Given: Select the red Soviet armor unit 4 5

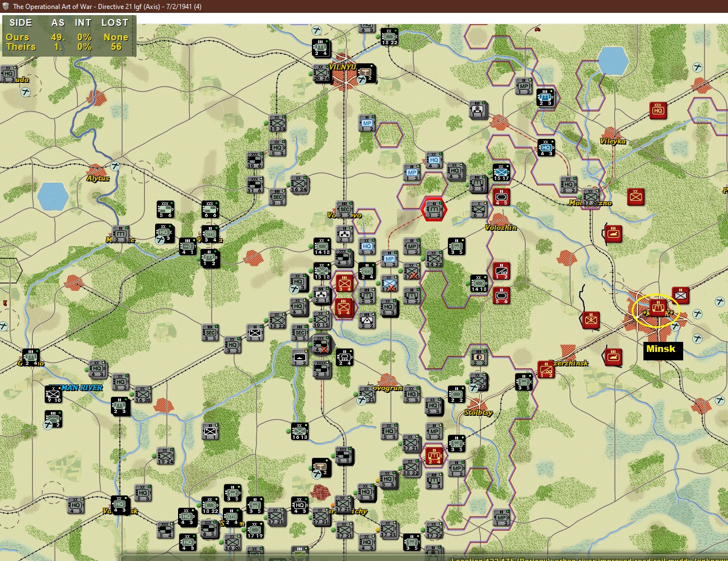Looking at the screenshot, I should click(501, 197).
